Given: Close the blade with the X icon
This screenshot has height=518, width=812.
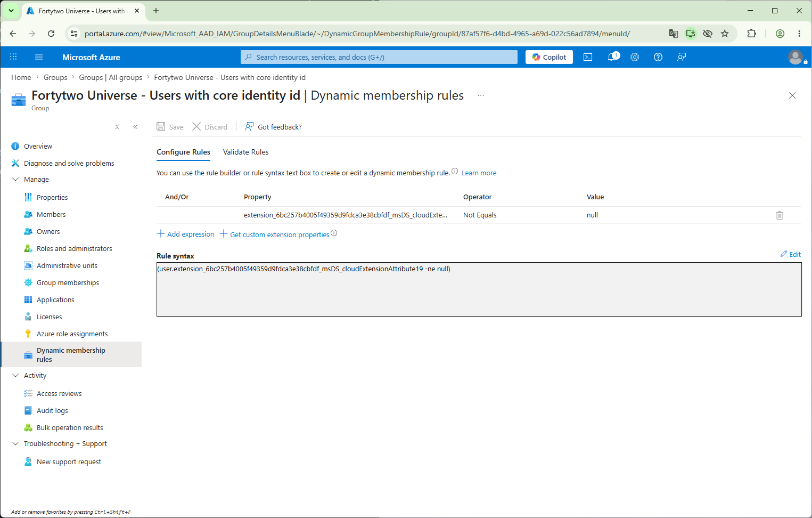Looking at the screenshot, I should (x=792, y=95).
